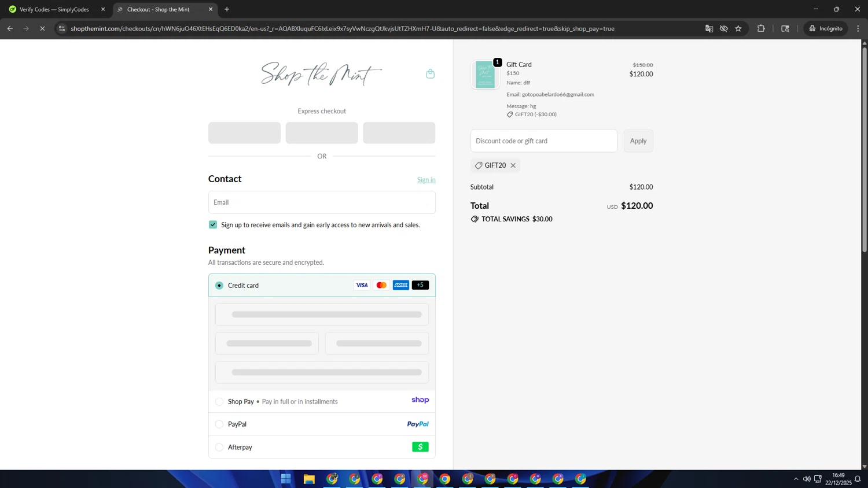Image resolution: width=868 pixels, height=488 pixels.
Task: Click the green Afterpay logo icon
Action: pos(421,447)
